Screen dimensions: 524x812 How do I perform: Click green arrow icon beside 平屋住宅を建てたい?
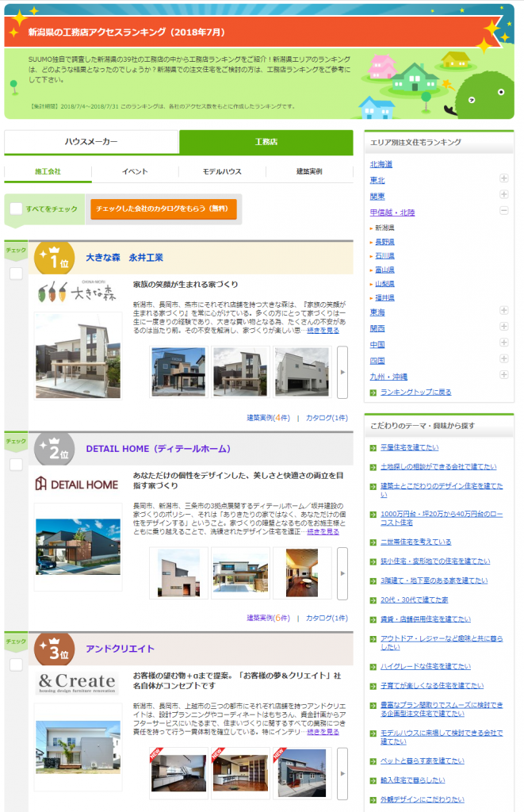373,448
